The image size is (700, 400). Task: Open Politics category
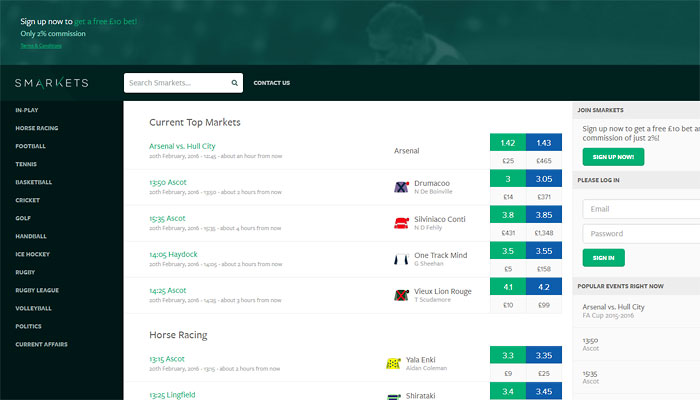[28, 326]
